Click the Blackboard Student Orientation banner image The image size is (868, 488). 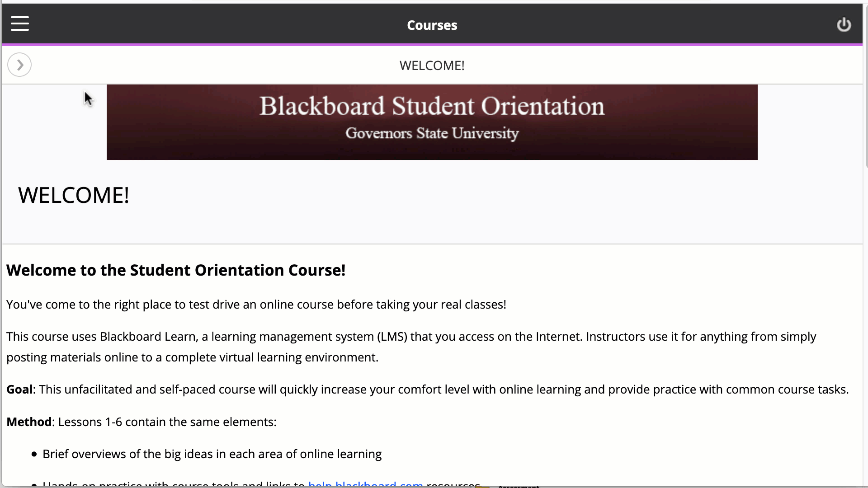(432, 122)
